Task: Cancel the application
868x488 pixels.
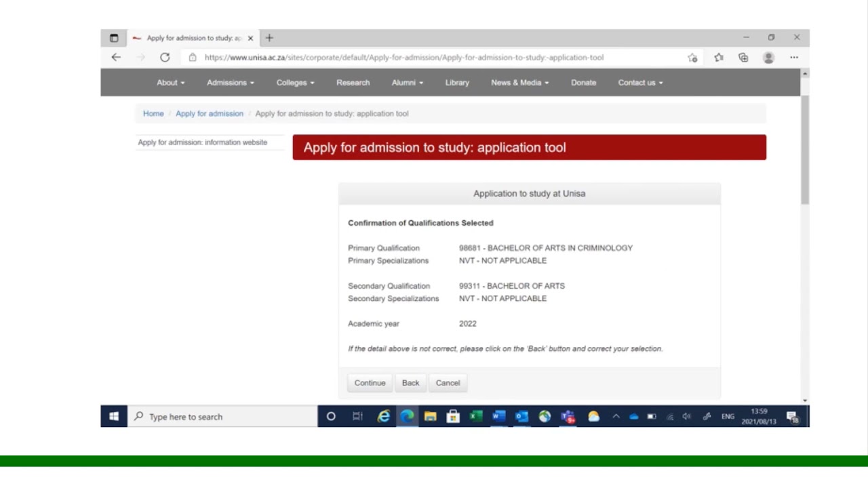Action: coord(448,383)
